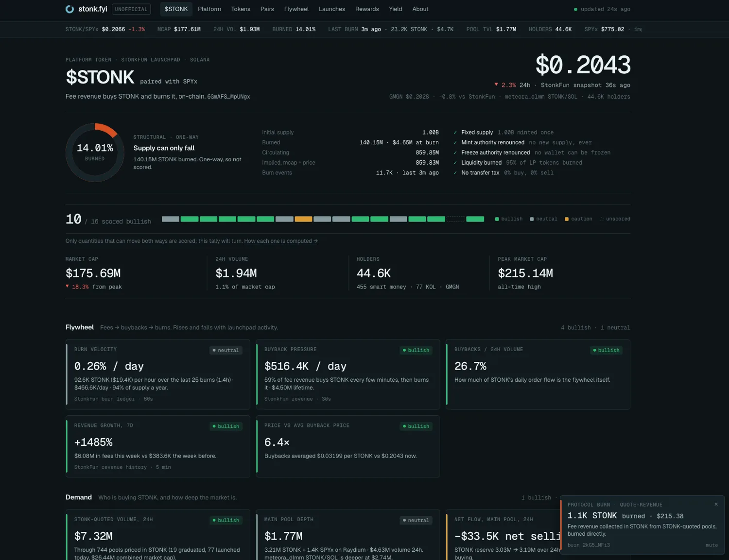Image resolution: width=729 pixels, height=560 pixels.
Task: Click the checkmark beside Liquidity burned
Action: click(455, 163)
